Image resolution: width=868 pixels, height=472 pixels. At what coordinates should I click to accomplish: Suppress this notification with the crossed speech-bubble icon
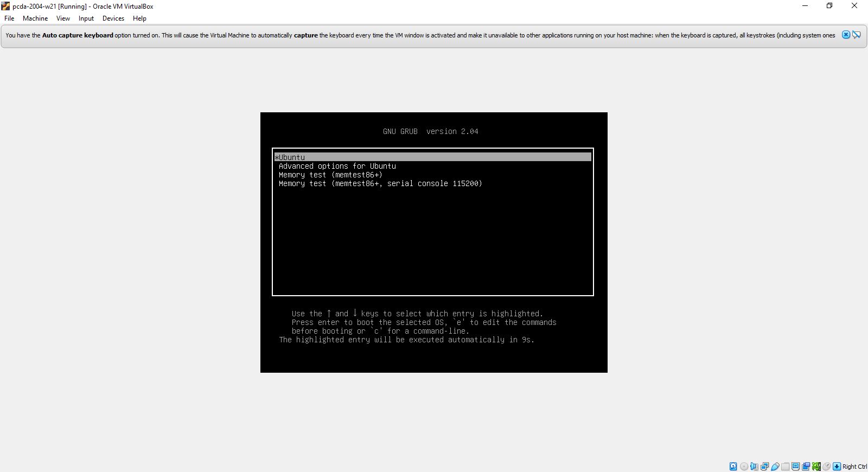coord(857,35)
